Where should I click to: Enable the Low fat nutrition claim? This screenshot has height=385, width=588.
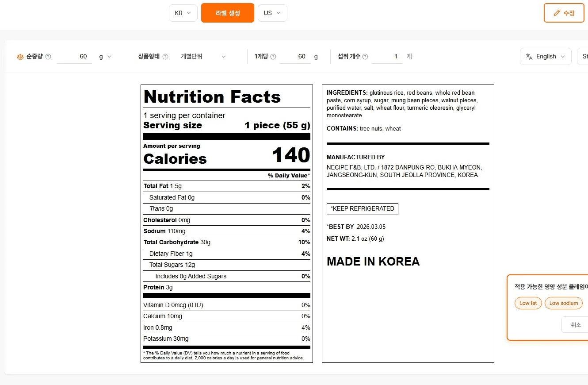click(528, 303)
